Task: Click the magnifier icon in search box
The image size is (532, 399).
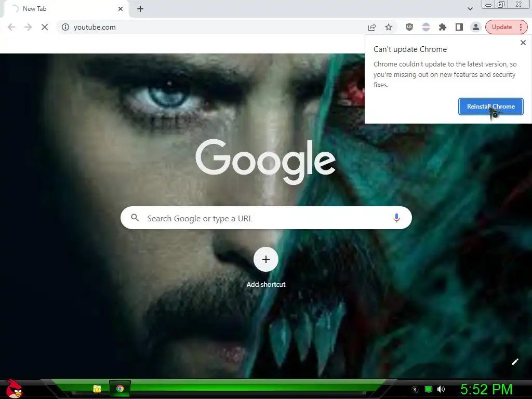Action: point(135,218)
